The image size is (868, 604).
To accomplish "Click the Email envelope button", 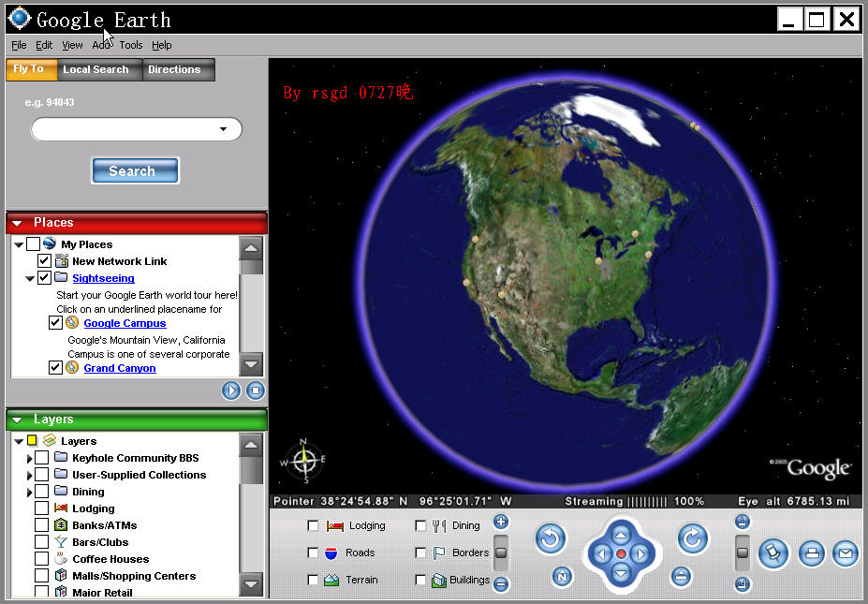I will tap(846, 553).
